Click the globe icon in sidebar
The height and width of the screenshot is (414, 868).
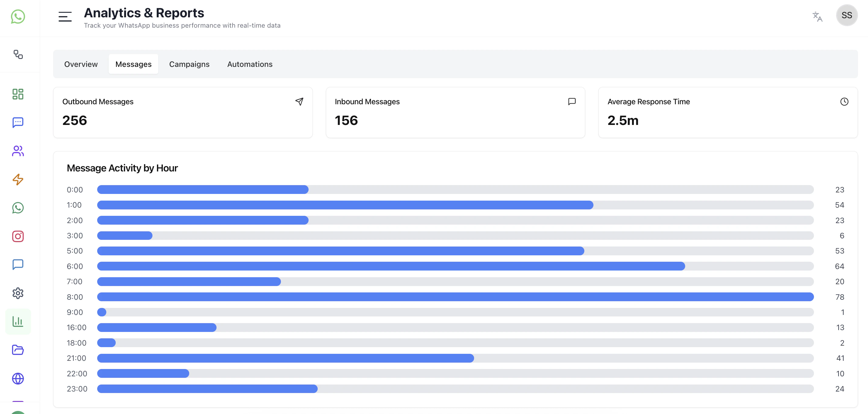pyautogui.click(x=18, y=378)
